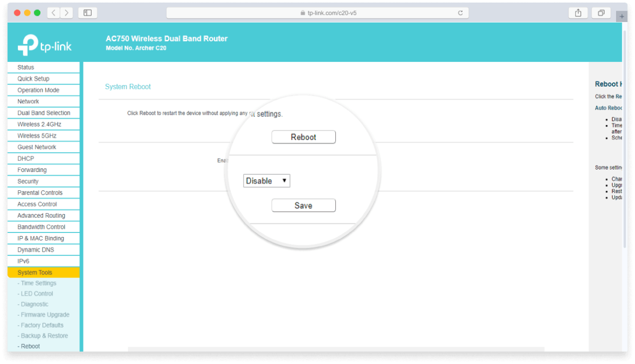Image resolution: width=635 pixels, height=364 pixels.
Task: Select Guest Network in the sidebar
Action: point(44,147)
